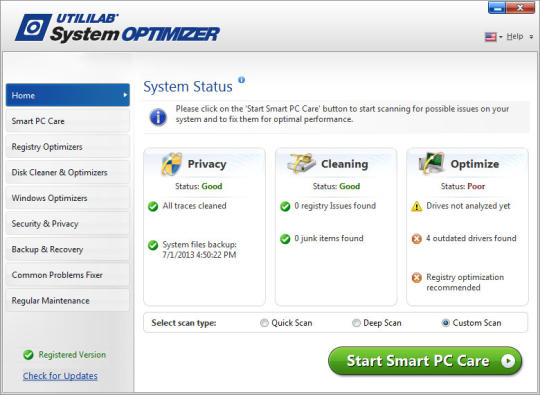540x395 pixels.
Task: Click the arrow icon on Start Smart PC Care
Action: [x=508, y=361]
